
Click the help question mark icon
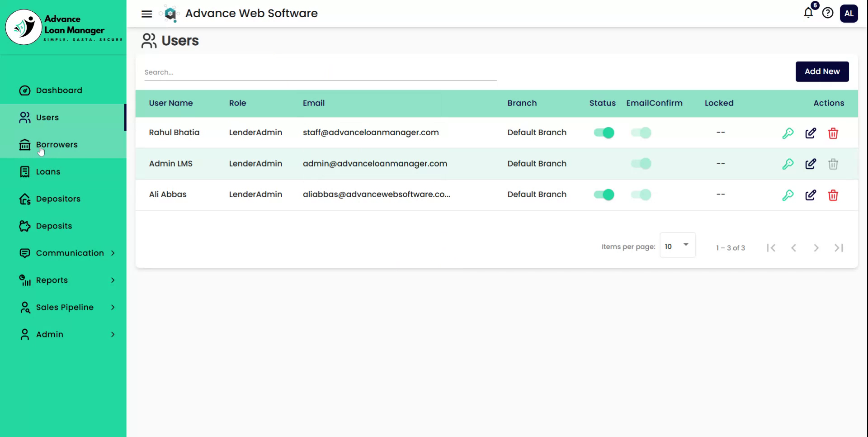click(828, 13)
